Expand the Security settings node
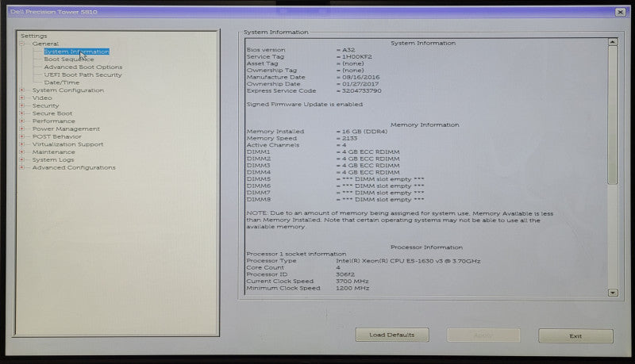The width and height of the screenshot is (635, 364). coord(22,105)
